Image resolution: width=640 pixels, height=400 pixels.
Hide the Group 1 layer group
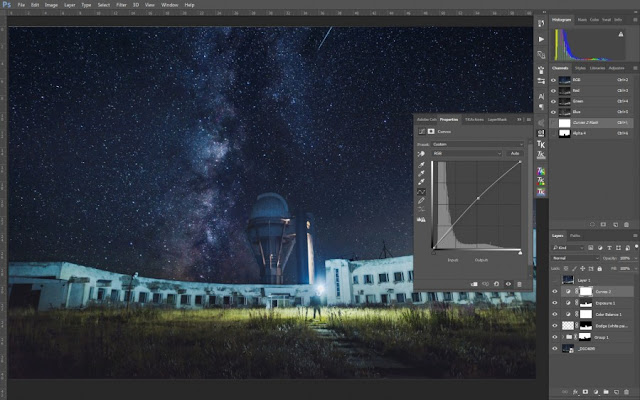(x=555, y=337)
